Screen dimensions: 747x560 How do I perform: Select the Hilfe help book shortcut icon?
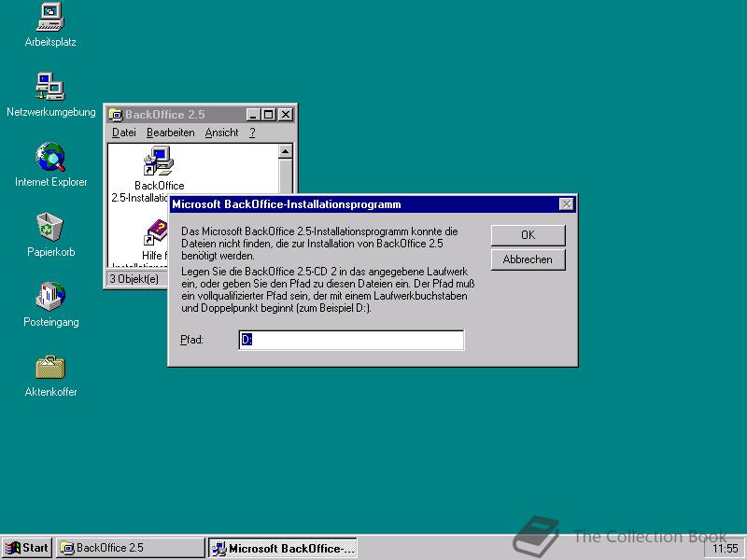pos(156,233)
